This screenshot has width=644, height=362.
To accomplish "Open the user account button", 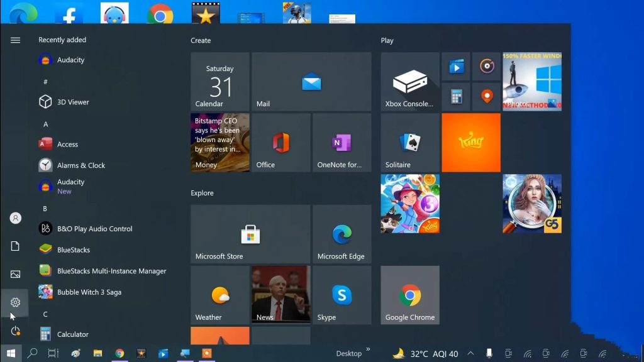I will point(15,218).
